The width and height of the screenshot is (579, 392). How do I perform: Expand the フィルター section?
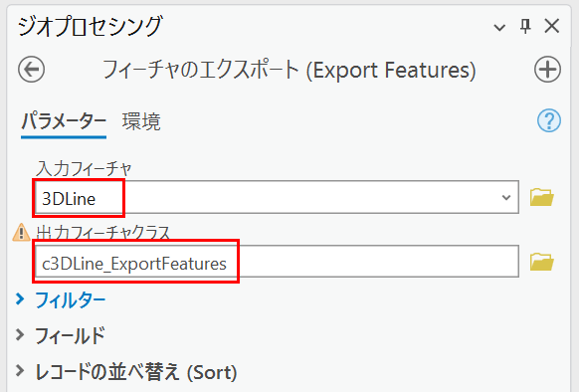[20, 299]
